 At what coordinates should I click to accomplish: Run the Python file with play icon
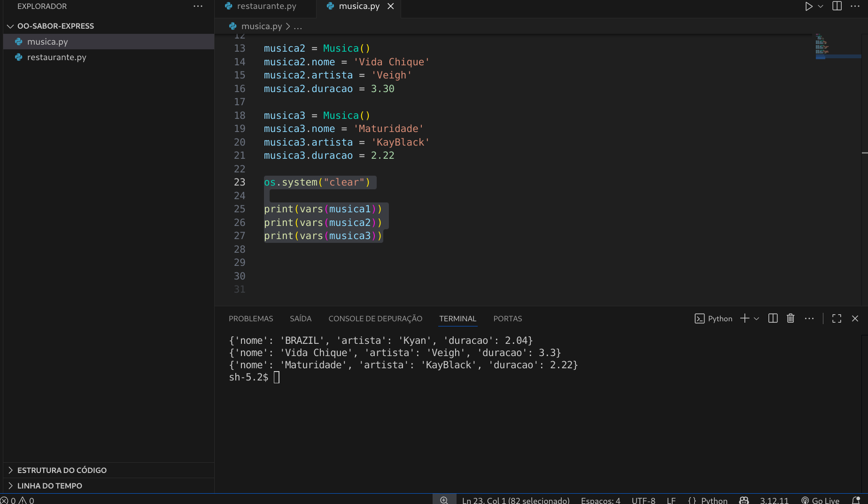808,7
